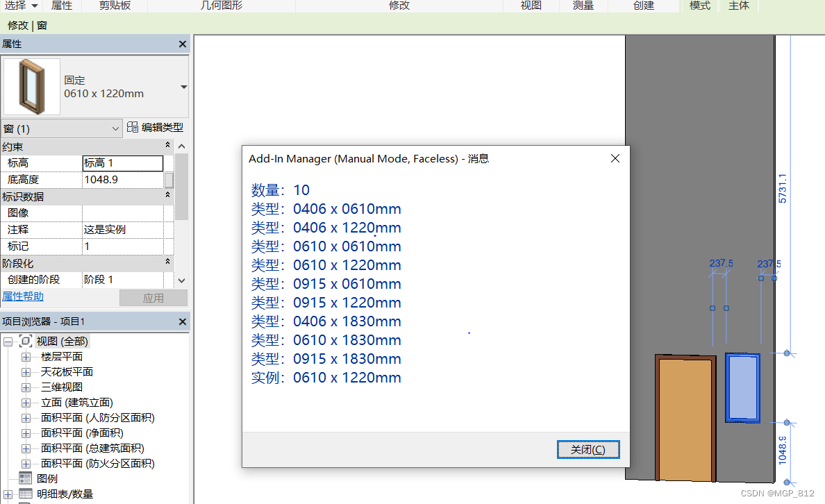Select the window family preview thumbnail
Viewport: 825px width, 504px height.
coord(31,85)
